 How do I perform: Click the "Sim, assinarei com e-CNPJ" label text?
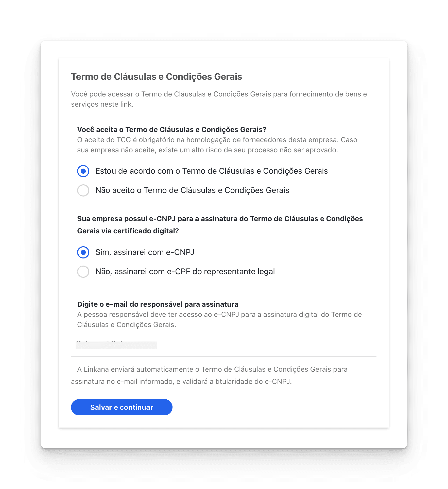(x=145, y=252)
